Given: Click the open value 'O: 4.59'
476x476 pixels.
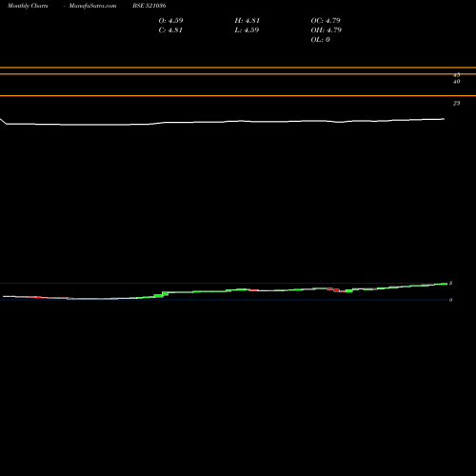Looking at the screenshot, I should pyautogui.click(x=170, y=21).
